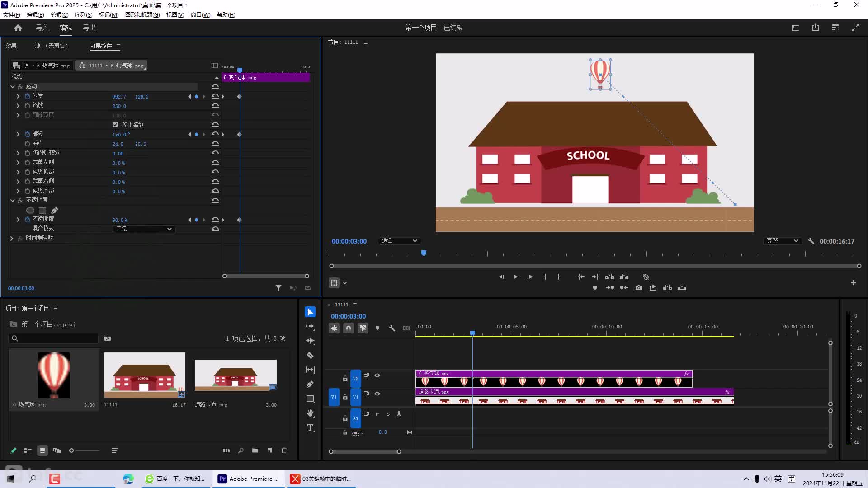Select the Track Select Forward tool

click(x=310, y=326)
